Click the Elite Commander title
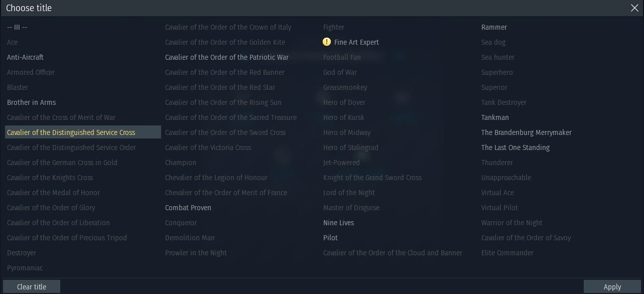Image resolution: width=644 pixels, height=294 pixels. click(507, 253)
